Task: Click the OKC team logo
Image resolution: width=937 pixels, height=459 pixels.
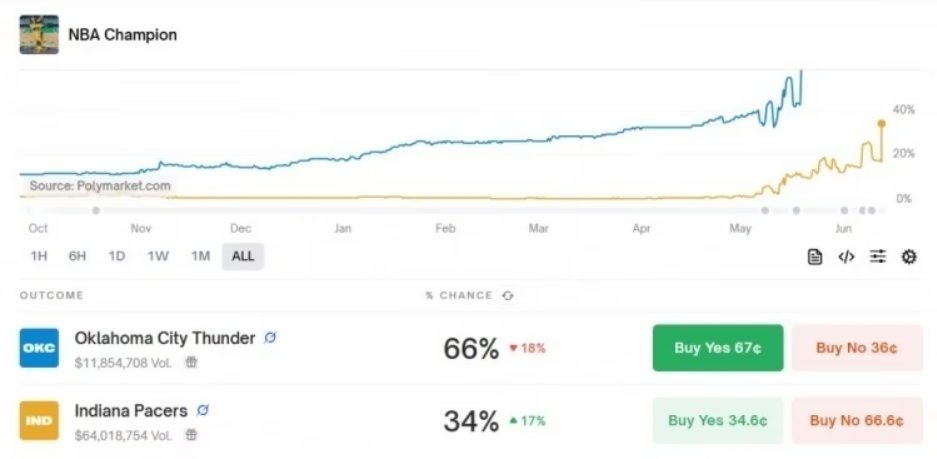Action: click(39, 348)
